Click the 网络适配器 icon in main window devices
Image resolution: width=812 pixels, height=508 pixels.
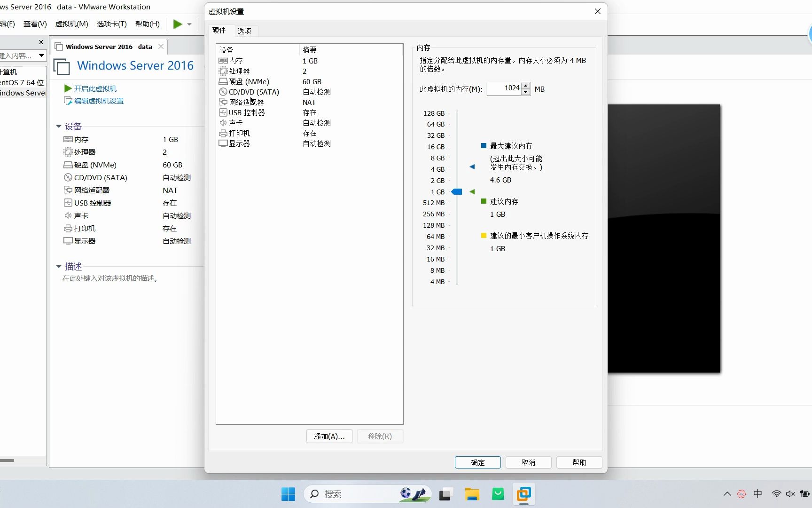tap(68, 190)
